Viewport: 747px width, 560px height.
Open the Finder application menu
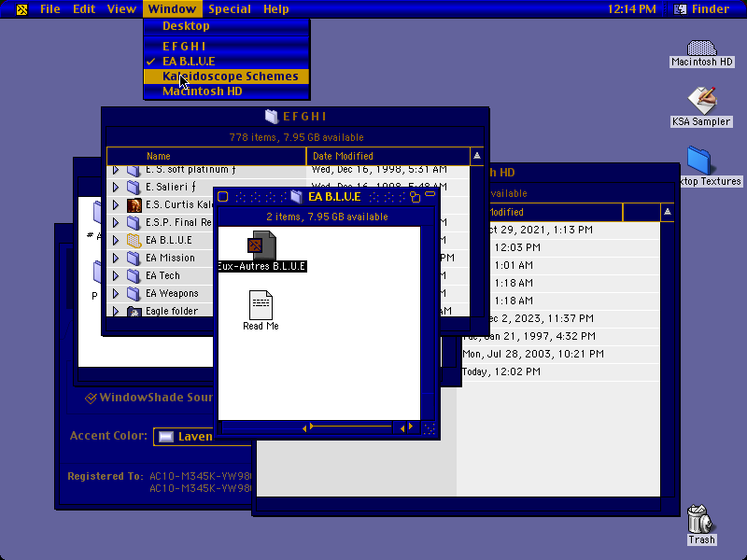tap(703, 9)
